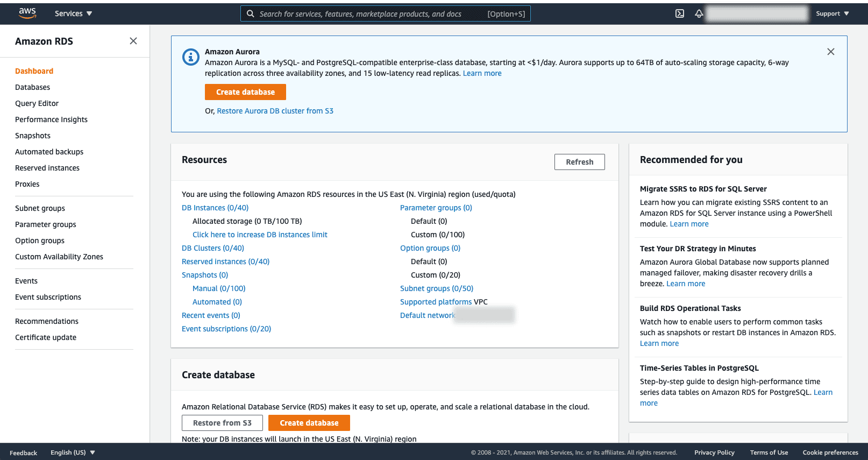The height and width of the screenshot is (460, 868).
Task: Open Reserved instances in the sidebar
Action: pyautogui.click(x=47, y=168)
